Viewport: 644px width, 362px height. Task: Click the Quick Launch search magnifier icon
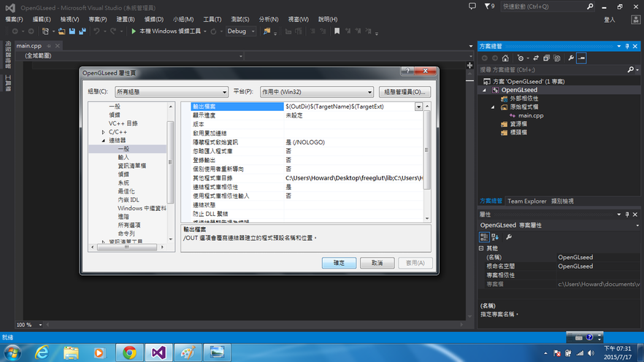coord(590,7)
